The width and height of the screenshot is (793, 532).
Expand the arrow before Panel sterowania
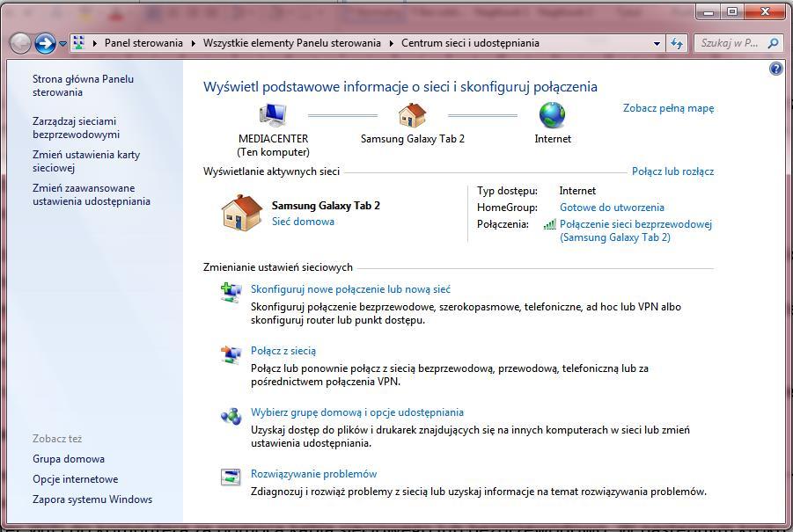tap(94, 43)
